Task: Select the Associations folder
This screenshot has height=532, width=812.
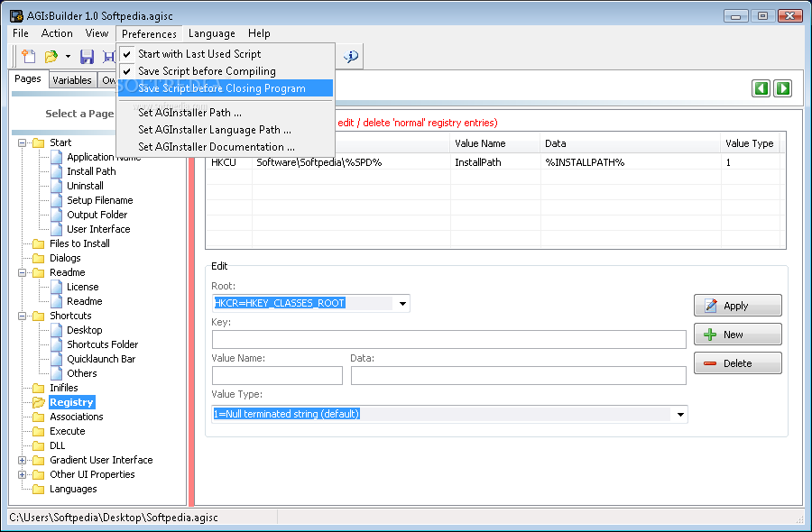Action: (x=76, y=417)
